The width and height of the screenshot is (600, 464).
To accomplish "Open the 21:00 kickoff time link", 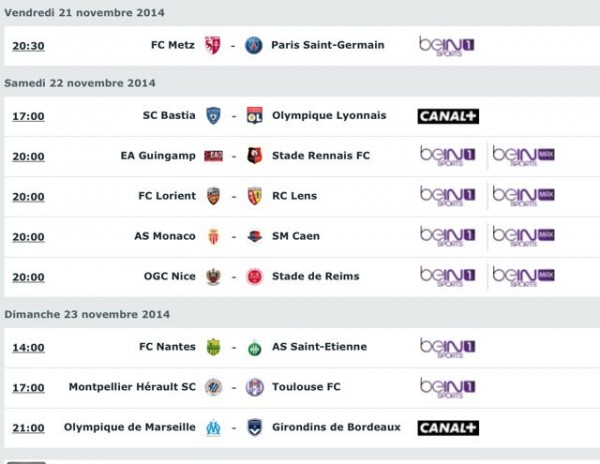I will click(28, 428).
